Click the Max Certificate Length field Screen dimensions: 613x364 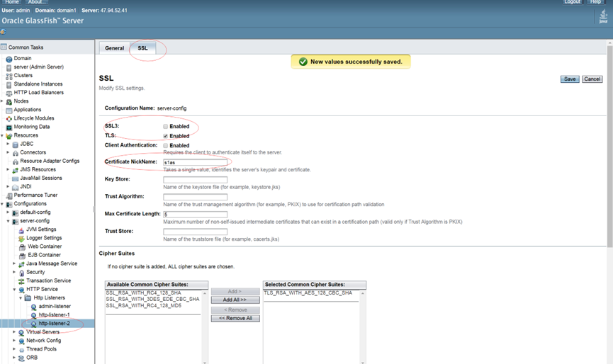coord(195,215)
